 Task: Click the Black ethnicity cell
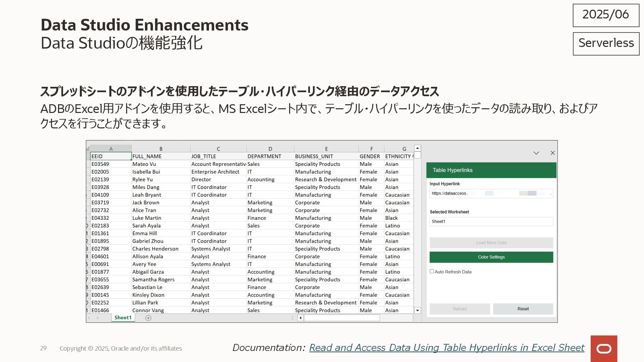point(399,218)
